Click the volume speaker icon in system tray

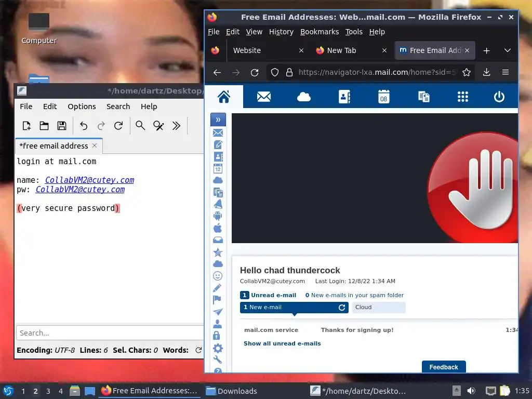point(471,391)
